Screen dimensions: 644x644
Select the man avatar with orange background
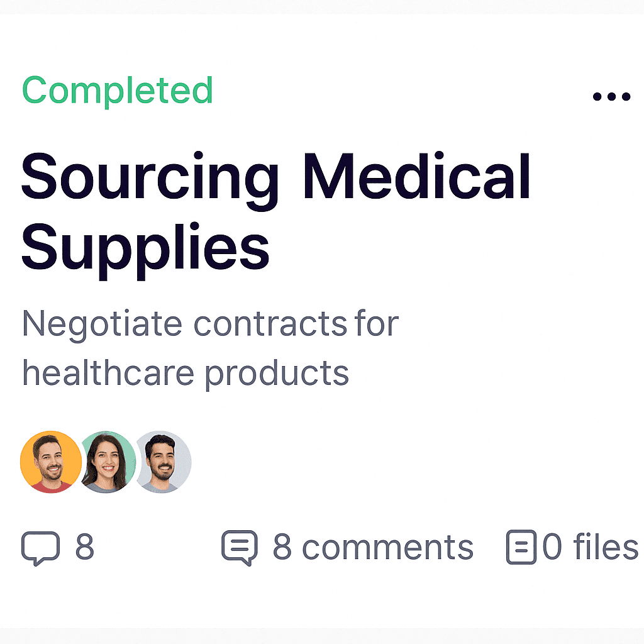click(x=51, y=462)
